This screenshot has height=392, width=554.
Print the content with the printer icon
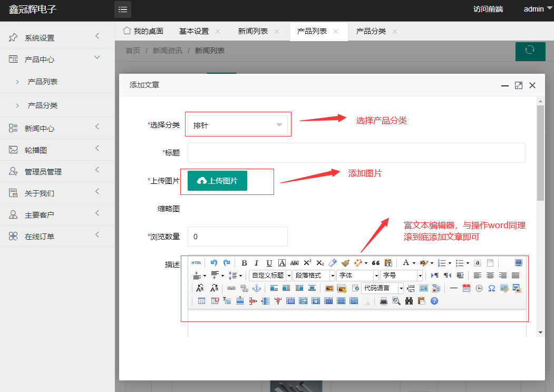(384, 301)
